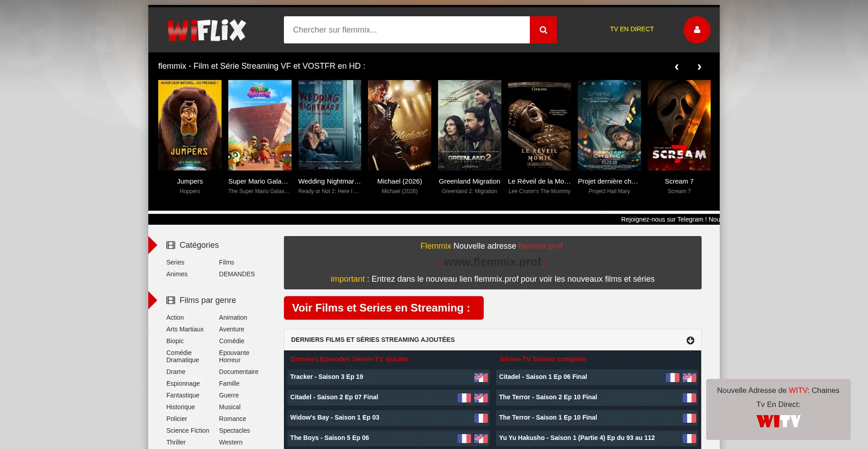Open the Greenland Migration poster
The height and width of the screenshot is (449, 868).
click(x=470, y=125)
